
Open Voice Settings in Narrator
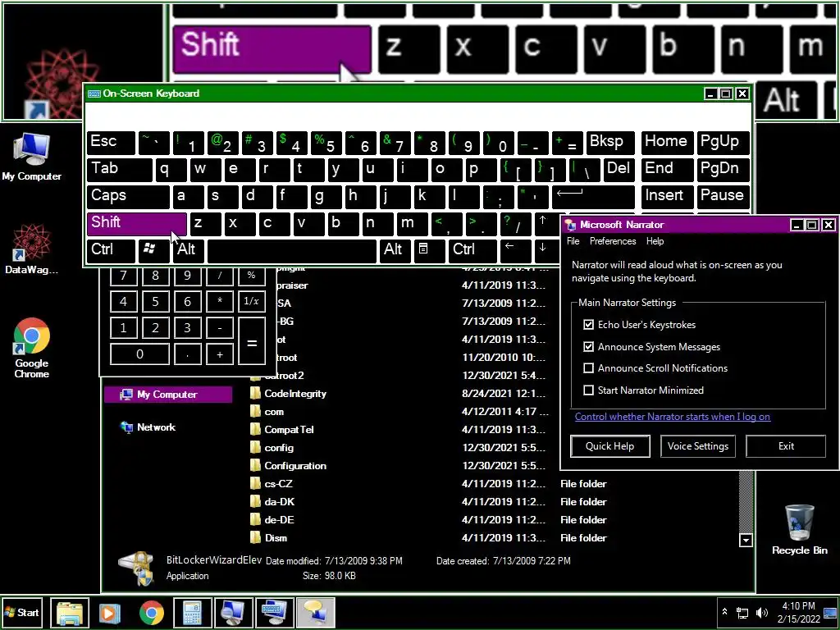click(x=697, y=446)
